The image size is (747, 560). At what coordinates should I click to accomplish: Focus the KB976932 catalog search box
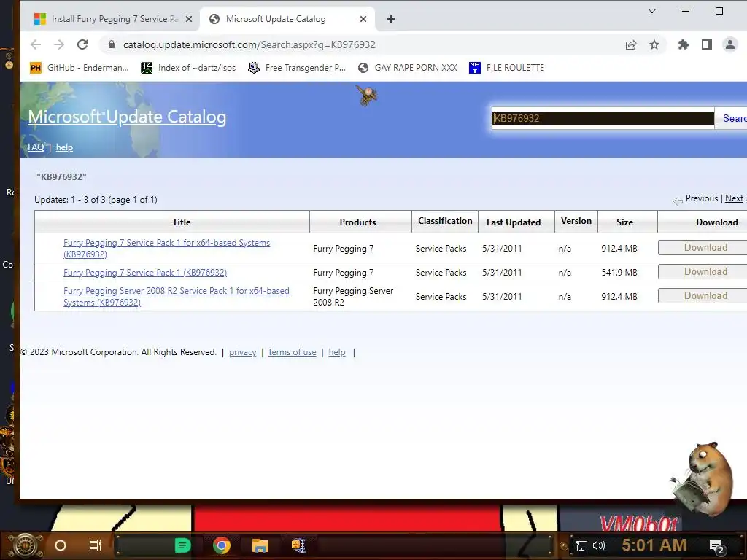click(x=603, y=118)
